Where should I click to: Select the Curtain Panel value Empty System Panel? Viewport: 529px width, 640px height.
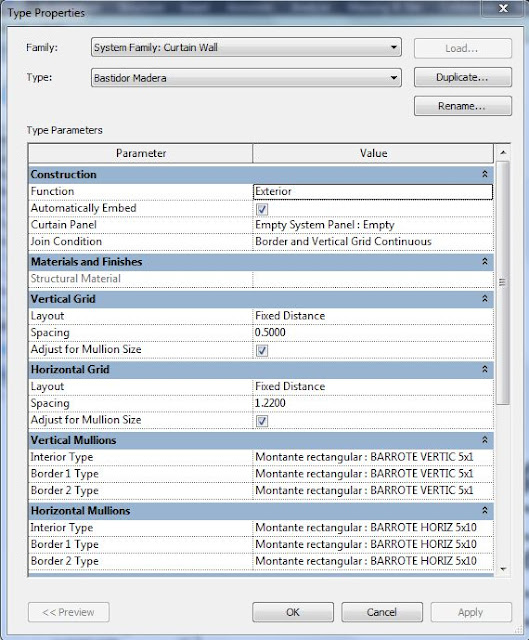(373, 225)
